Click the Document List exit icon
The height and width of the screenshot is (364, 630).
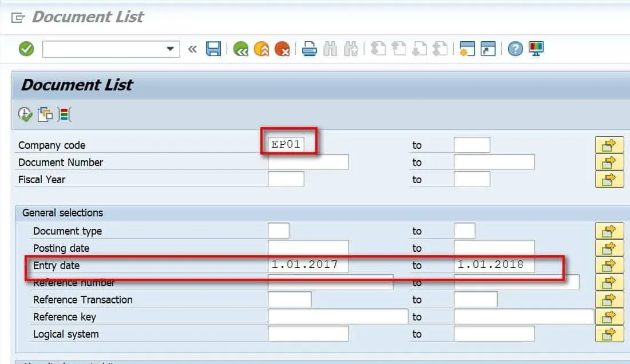16,17
